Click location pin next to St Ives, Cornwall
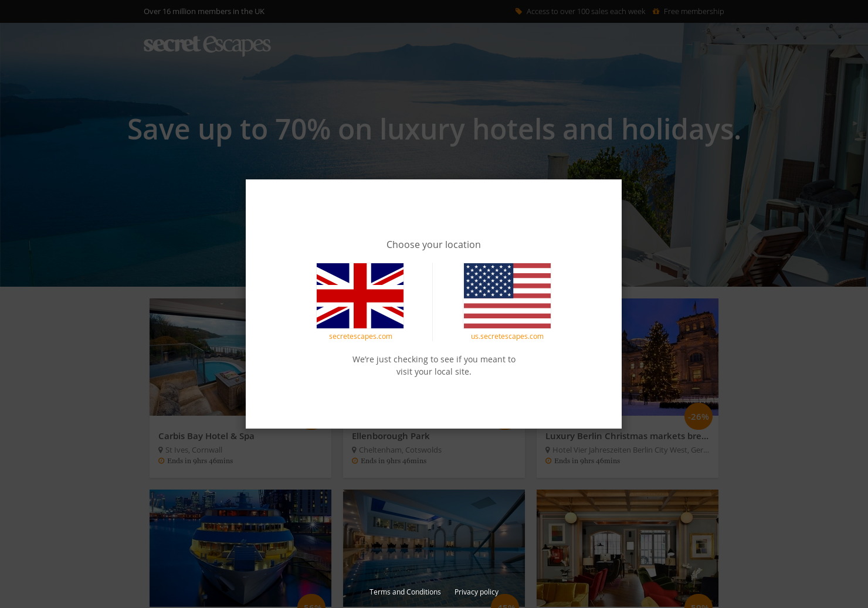The image size is (868, 608). (161, 450)
